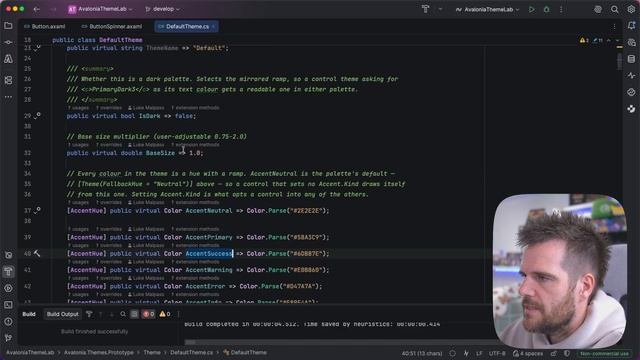Screen dimensions: 640x360
Task: Open the LF line separator selector
Action: coord(479,353)
